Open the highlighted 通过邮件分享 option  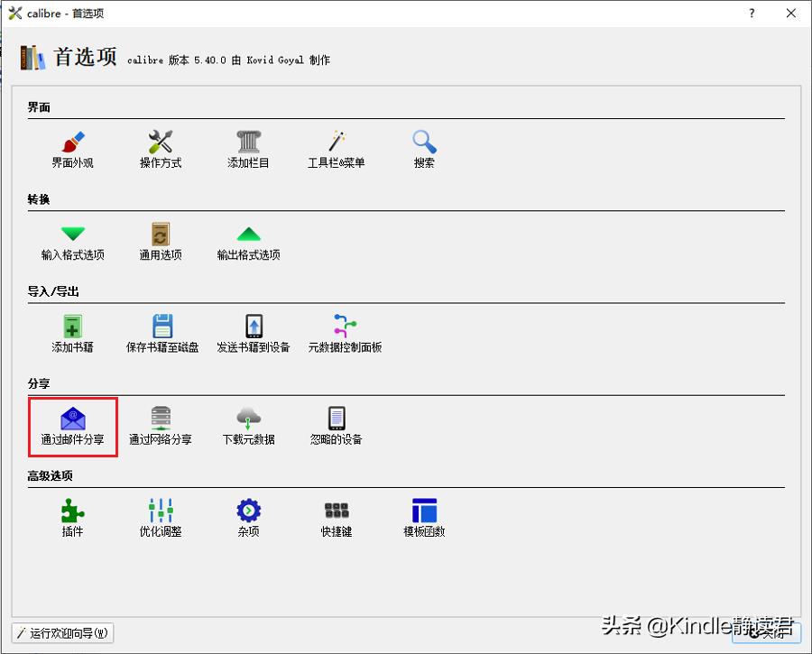coord(72,424)
